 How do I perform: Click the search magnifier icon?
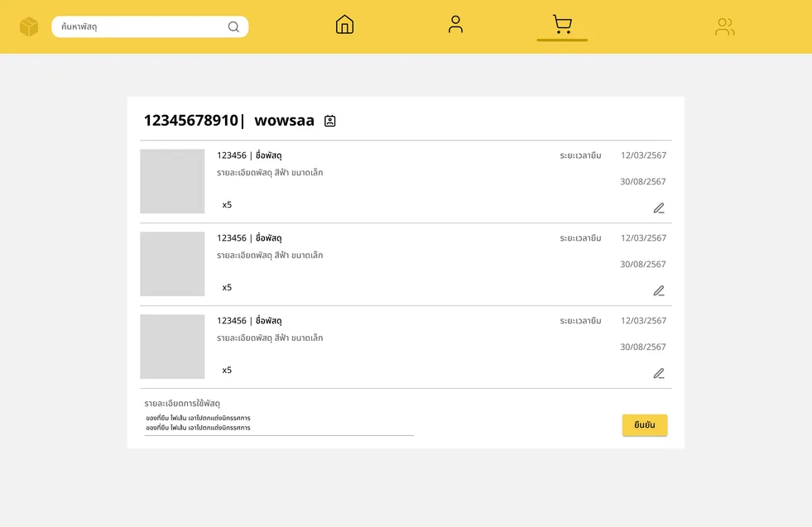[x=233, y=27]
